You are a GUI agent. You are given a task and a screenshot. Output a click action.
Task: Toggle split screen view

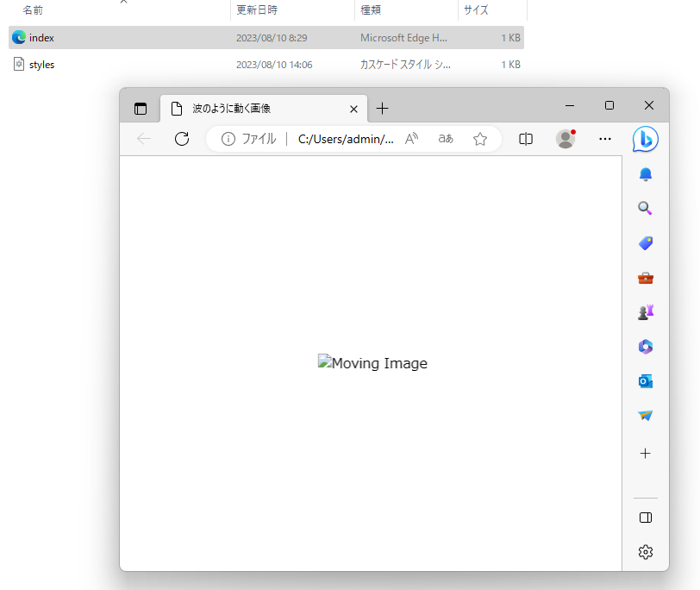point(526,139)
